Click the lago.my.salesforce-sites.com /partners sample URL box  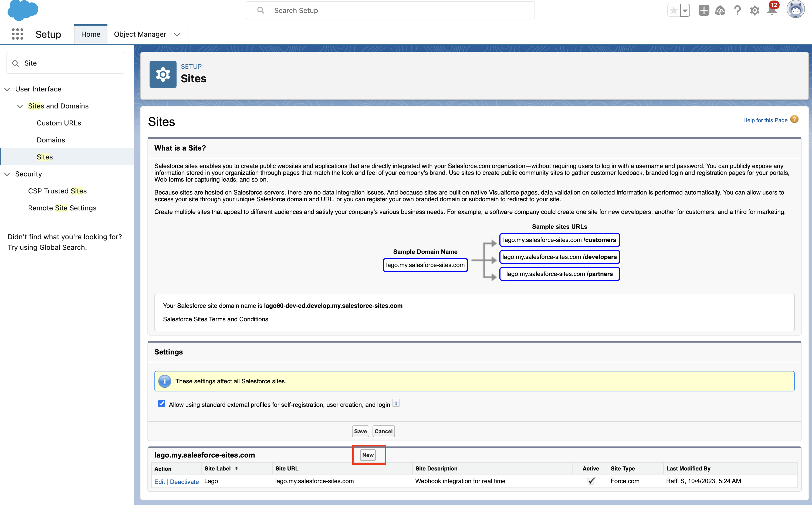(x=559, y=274)
